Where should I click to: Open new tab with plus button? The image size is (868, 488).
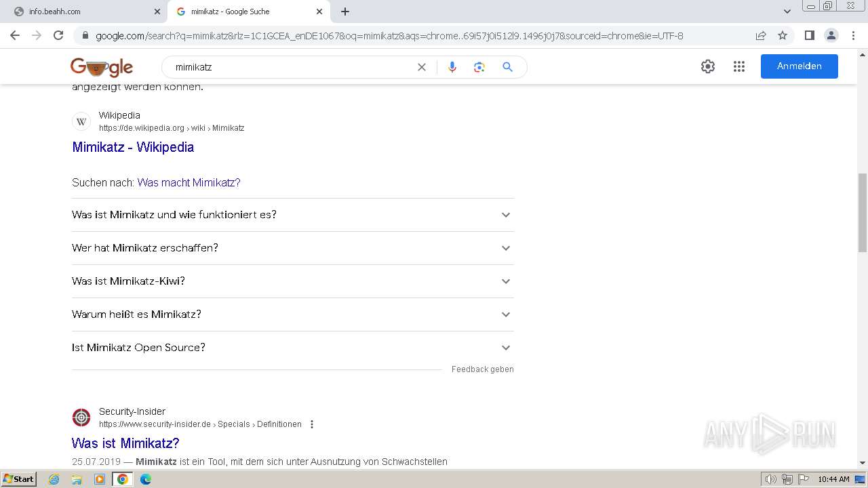tap(345, 12)
